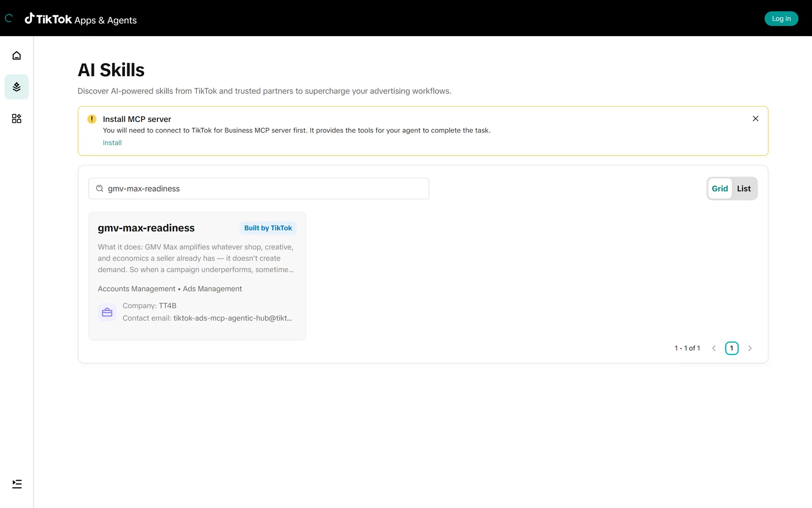This screenshot has width=812, height=508.
Task: Click the Company: TT4B text
Action: tap(150, 306)
